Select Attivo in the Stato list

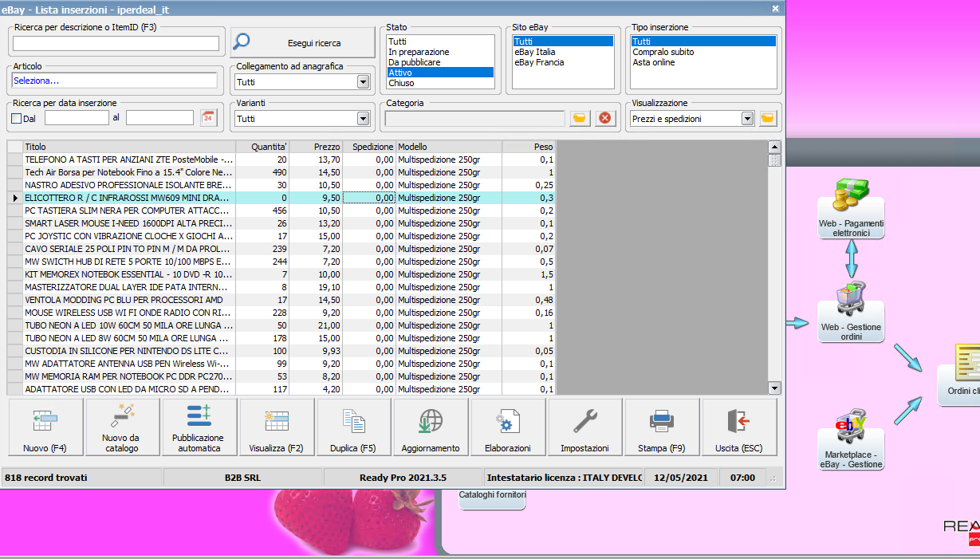440,73
